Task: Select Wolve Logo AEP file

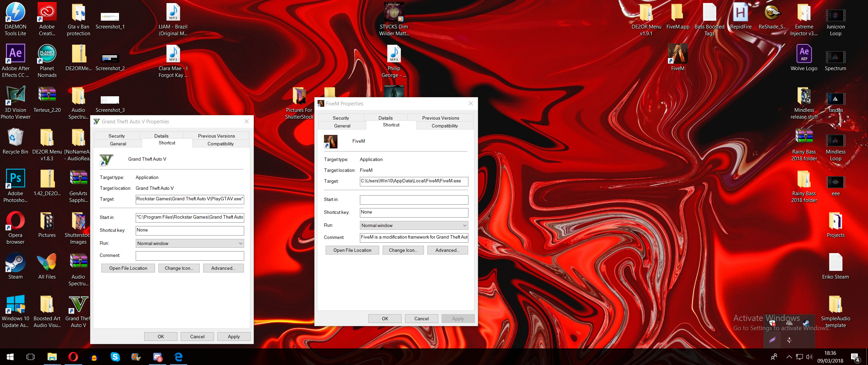Action: coord(804,57)
